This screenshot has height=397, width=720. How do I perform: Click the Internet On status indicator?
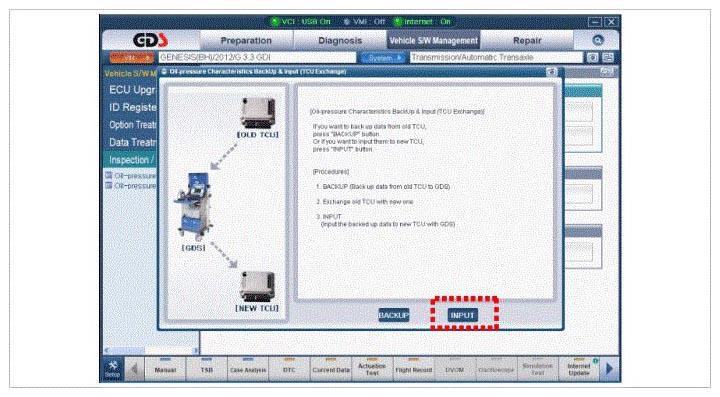click(422, 22)
